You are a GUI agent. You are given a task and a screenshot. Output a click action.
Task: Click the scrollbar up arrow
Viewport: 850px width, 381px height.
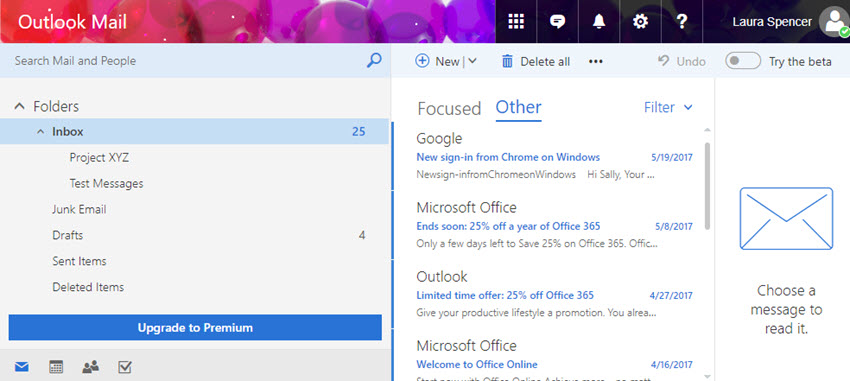pos(707,130)
